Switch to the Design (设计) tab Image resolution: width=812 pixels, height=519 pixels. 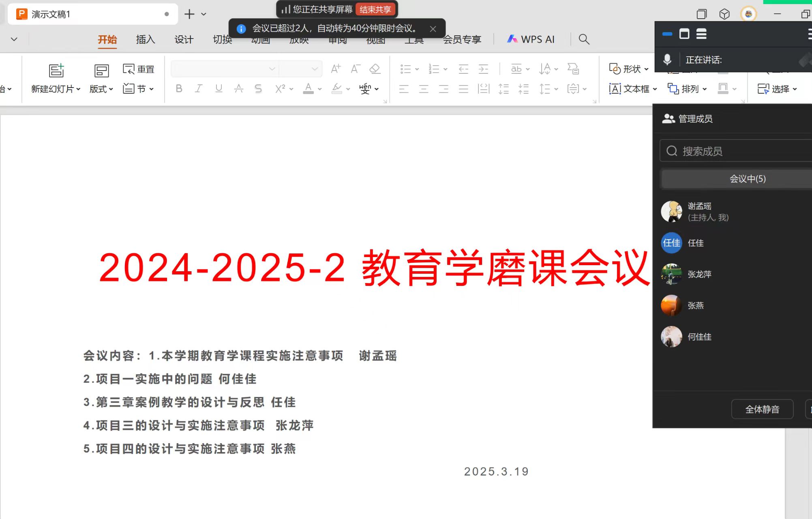point(184,39)
